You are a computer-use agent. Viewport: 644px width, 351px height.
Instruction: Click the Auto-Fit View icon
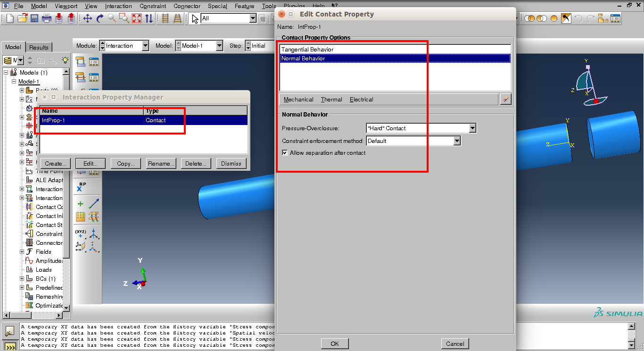click(x=137, y=18)
